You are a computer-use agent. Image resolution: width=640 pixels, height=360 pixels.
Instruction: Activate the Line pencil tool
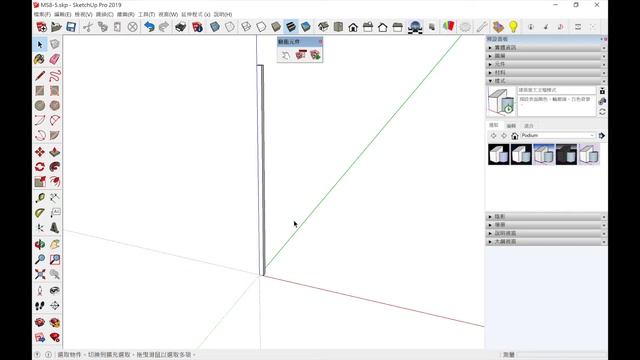40,76
